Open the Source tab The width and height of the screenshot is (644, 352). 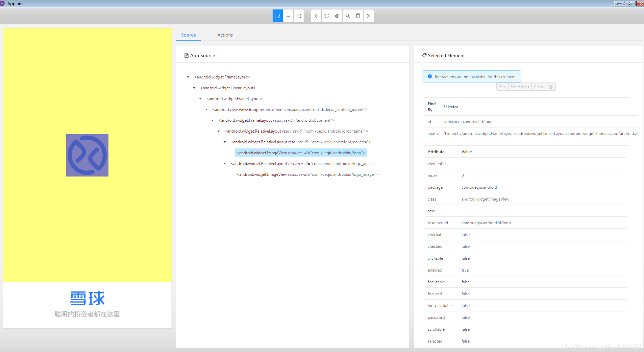[x=188, y=35]
